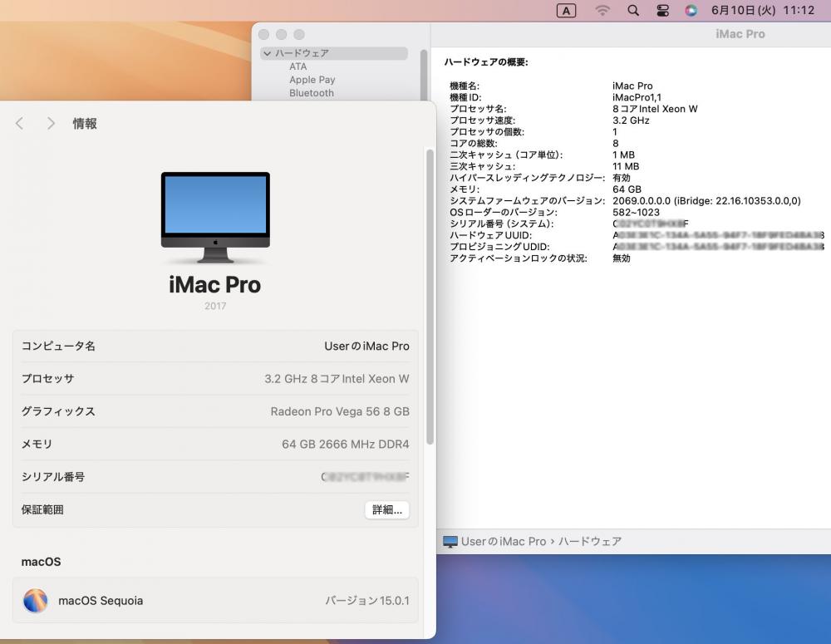Viewport: 831px width, 644px height.
Task: Click the 三次キャッシュ value 11 MB
Action: pos(626,166)
